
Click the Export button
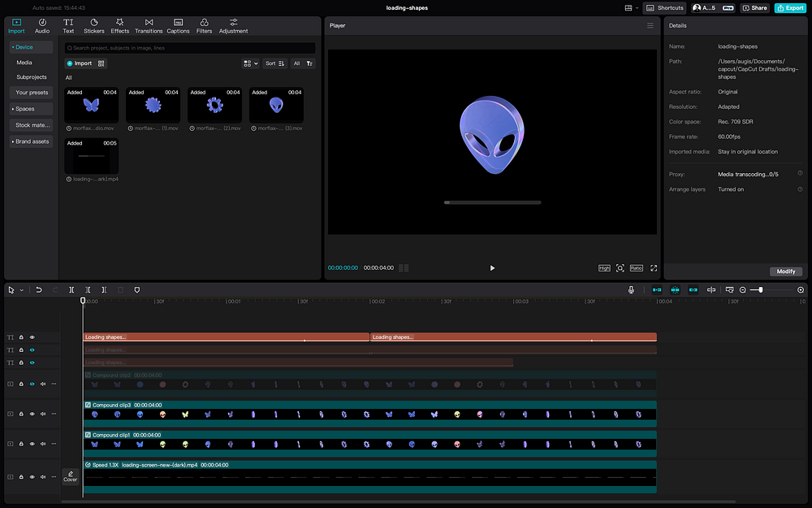789,7
